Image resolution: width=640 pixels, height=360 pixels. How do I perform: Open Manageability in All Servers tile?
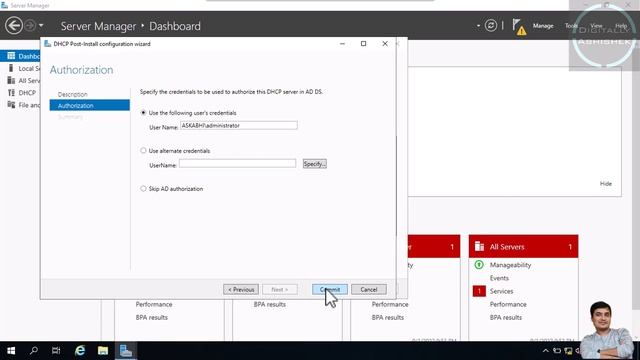tap(510, 265)
